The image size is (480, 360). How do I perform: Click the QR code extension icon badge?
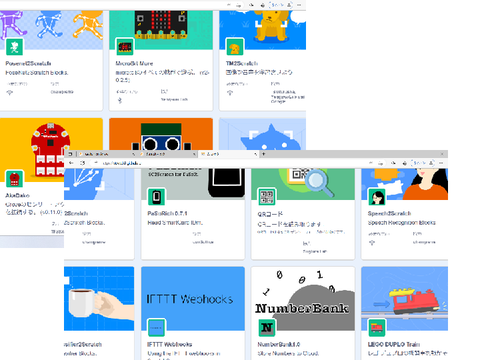[x=266, y=197]
